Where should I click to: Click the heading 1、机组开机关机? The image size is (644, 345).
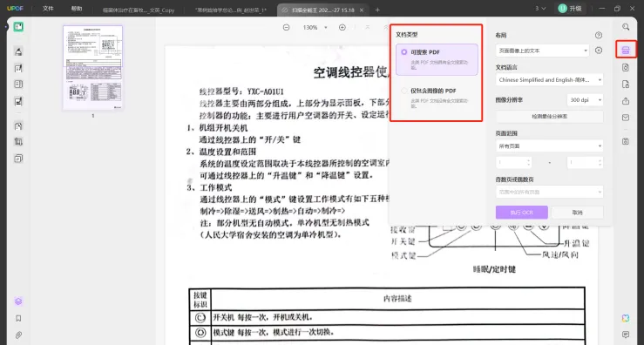pyautogui.click(x=217, y=128)
